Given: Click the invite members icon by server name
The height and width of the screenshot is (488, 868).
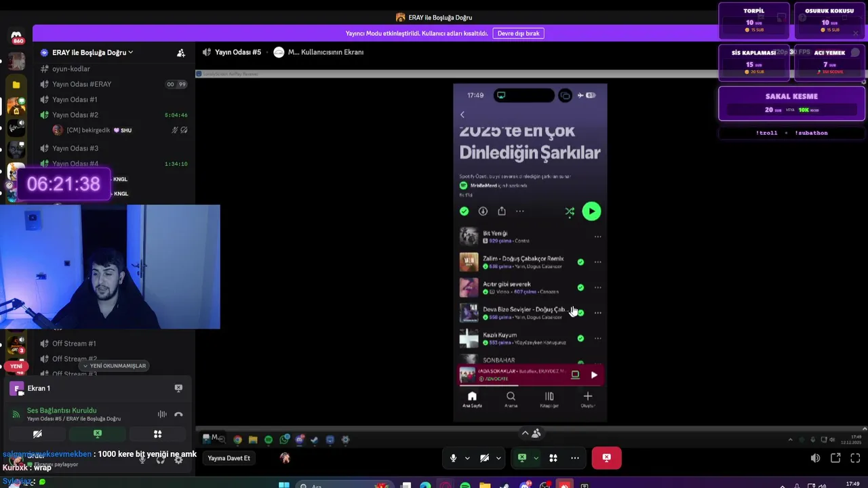Looking at the screenshot, I should (x=181, y=53).
